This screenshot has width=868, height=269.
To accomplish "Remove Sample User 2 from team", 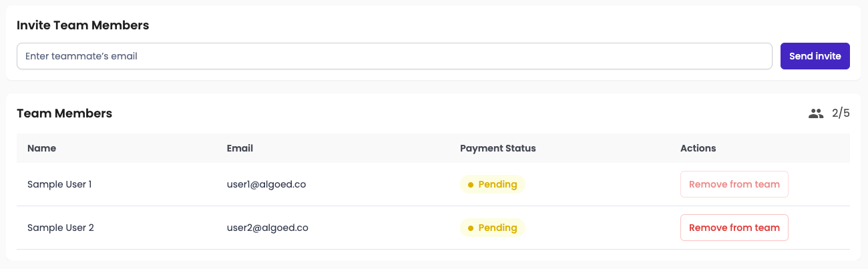I will click(734, 228).
